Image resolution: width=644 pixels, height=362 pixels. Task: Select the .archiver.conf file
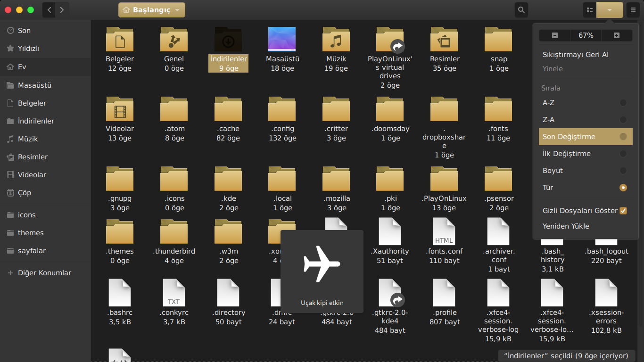(498, 231)
